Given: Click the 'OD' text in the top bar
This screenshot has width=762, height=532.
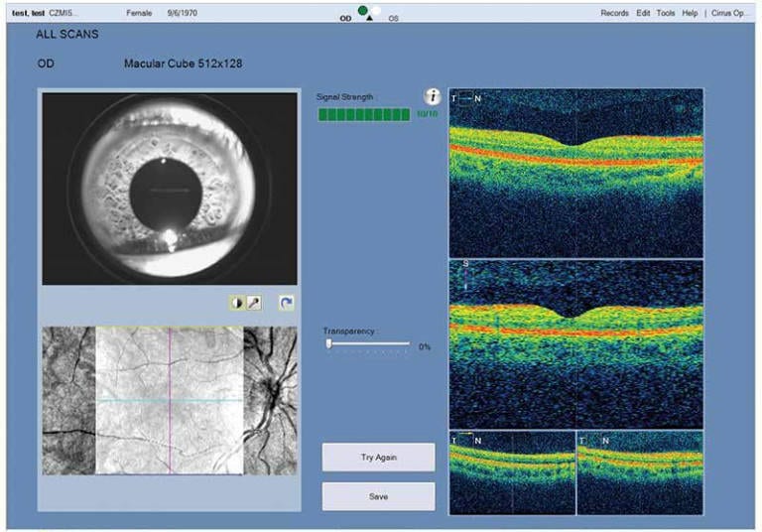Looking at the screenshot, I should click(345, 19).
